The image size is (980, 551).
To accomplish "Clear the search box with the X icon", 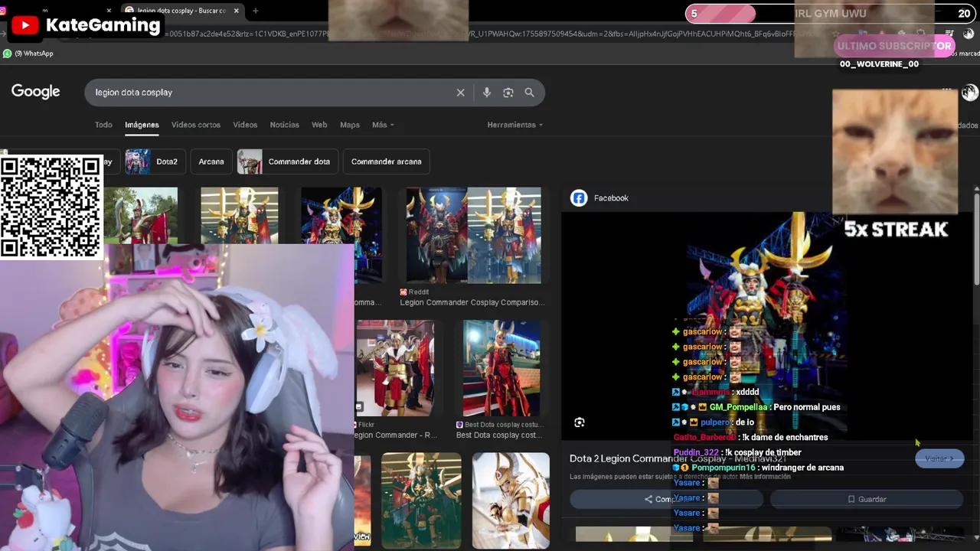I will click(460, 93).
